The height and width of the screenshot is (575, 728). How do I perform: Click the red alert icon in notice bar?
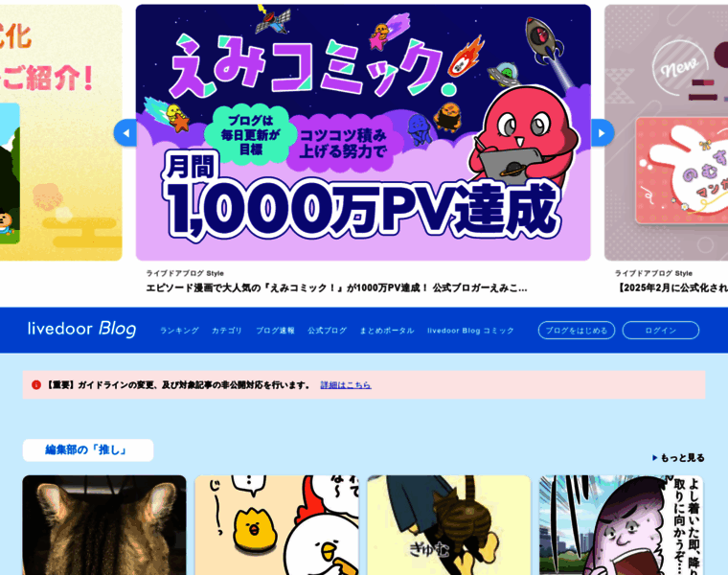click(x=36, y=385)
